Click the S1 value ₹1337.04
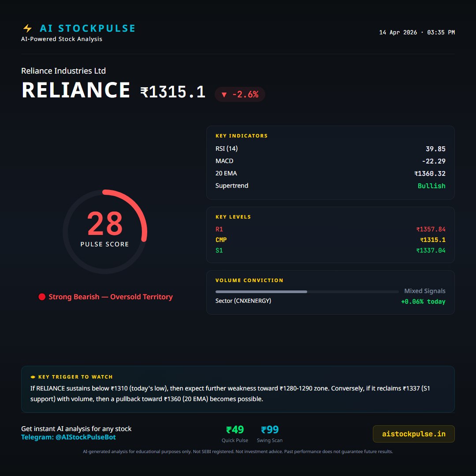 pyautogui.click(x=431, y=250)
